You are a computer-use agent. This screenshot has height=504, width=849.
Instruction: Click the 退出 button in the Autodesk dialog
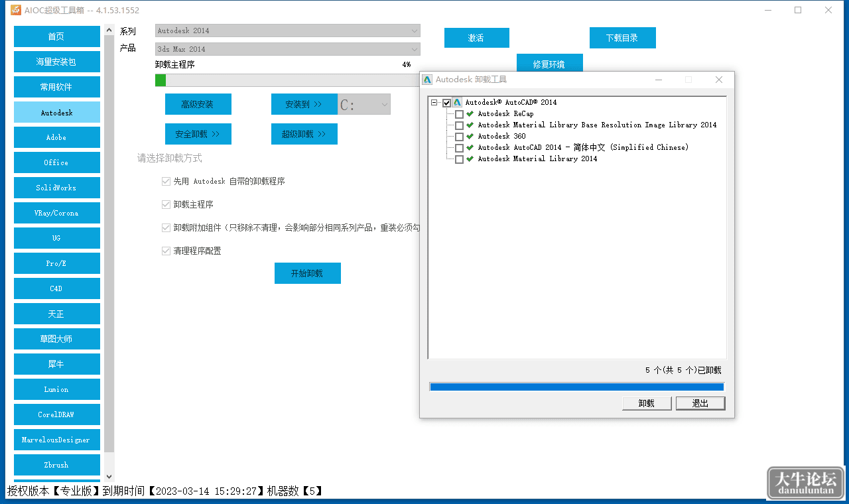pyautogui.click(x=700, y=403)
